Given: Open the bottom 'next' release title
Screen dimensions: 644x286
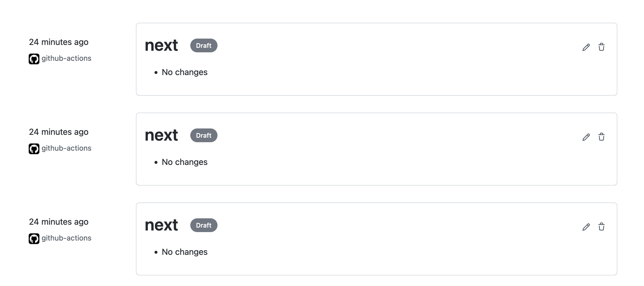Looking at the screenshot, I should click(162, 225).
